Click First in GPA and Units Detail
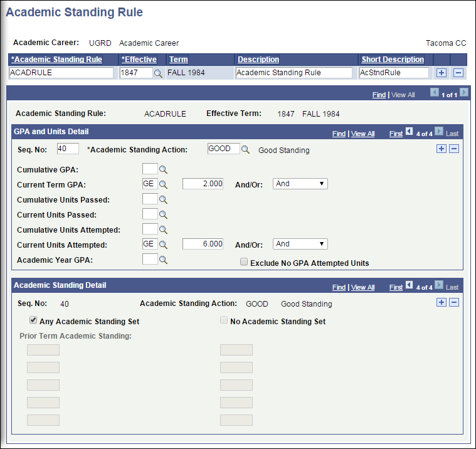The height and width of the screenshot is (449, 476). (396, 134)
